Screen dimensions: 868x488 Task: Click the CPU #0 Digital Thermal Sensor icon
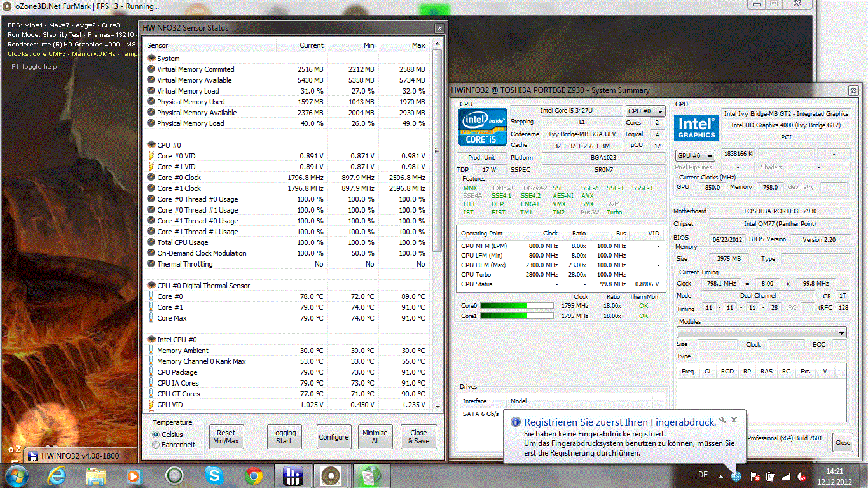click(x=151, y=286)
